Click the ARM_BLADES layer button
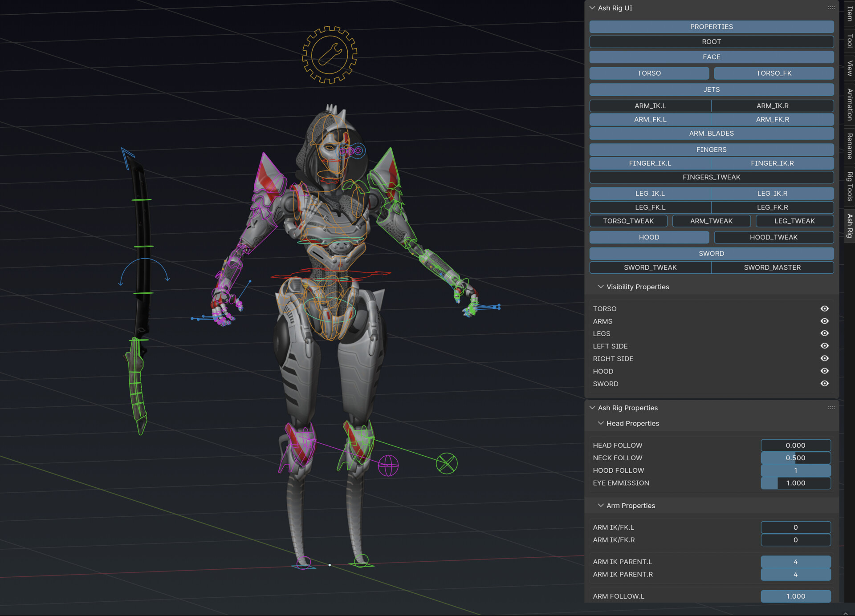 711,133
